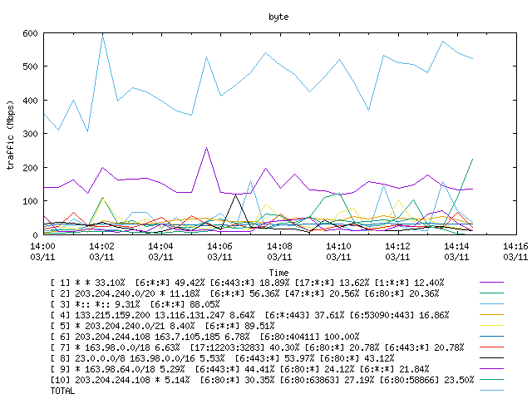This screenshot has height=399, width=532.
Task: Select the y-axis value 500
Action: pos(30,66)
